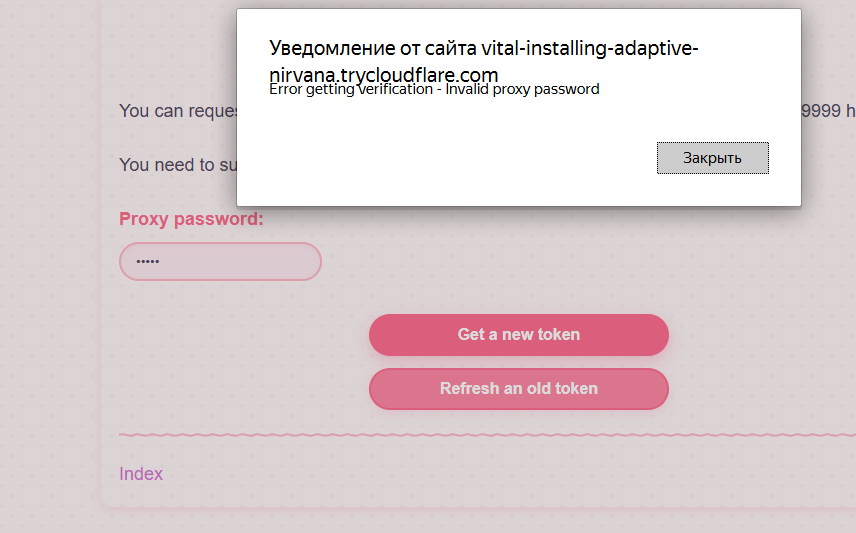Click the Invalid proxy password phrase

[x=522, y=89]
